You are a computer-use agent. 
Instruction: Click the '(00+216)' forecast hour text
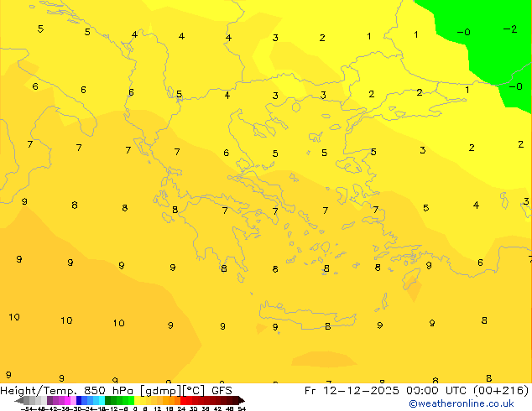[501, 391]
